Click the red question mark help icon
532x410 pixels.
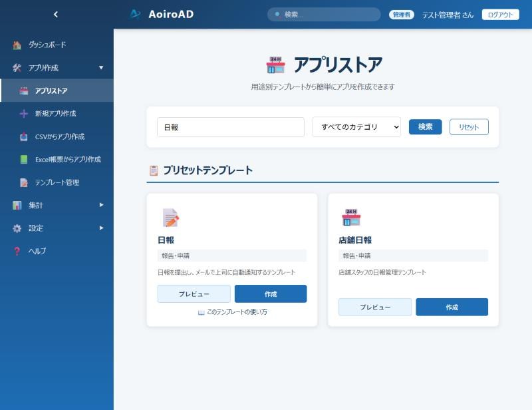(x=17, y=251)
